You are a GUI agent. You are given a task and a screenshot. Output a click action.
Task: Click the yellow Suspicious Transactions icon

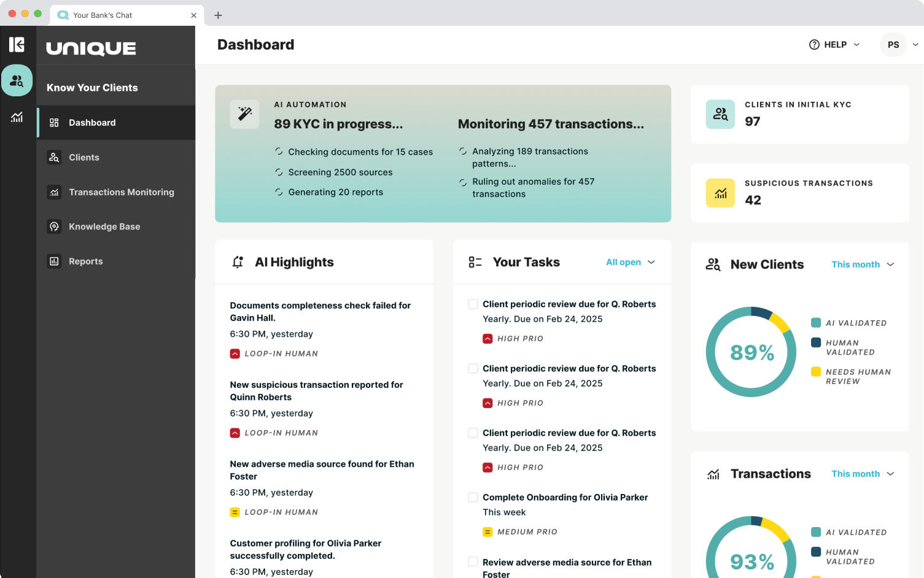720,193
